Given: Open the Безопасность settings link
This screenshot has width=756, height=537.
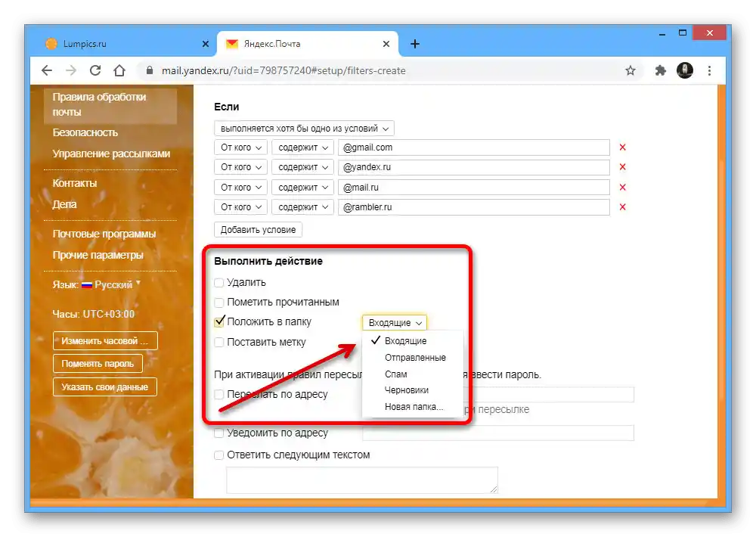Looking at the screenshot, I should point(85,132).
